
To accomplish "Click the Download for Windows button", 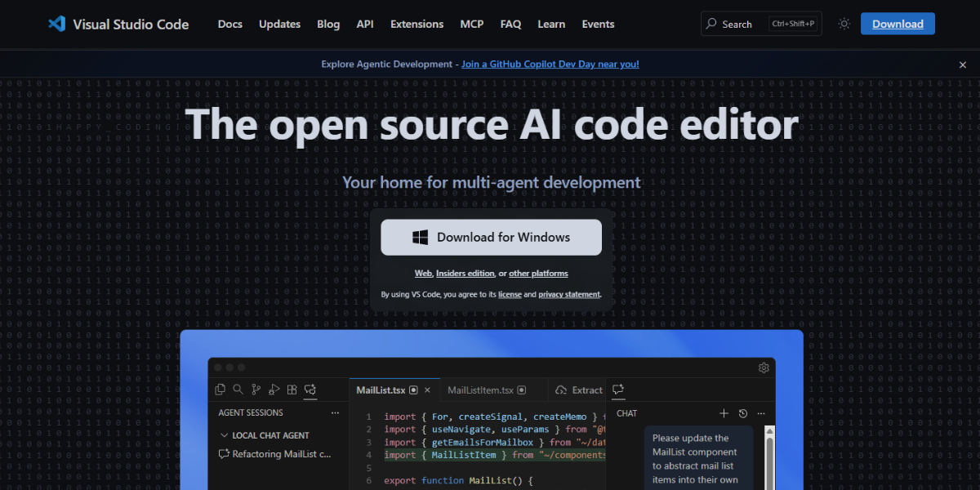I will (491, 237).
